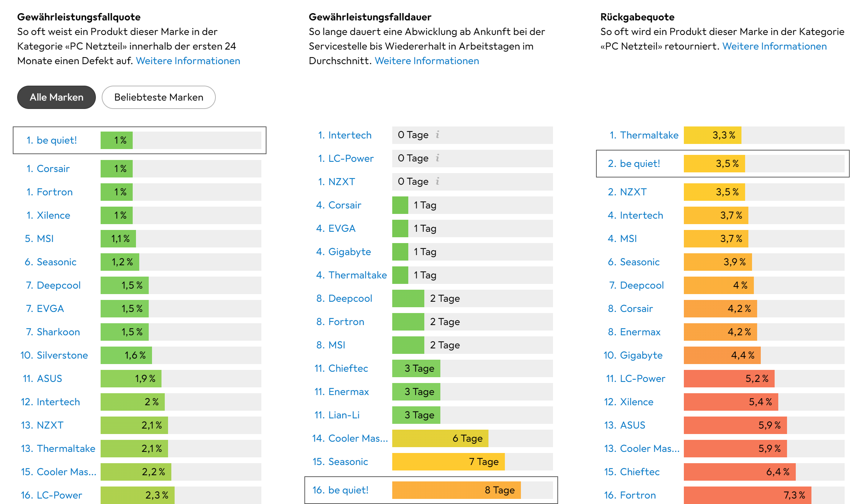Click the info icon in the NZXT 0 Tage row
The height and width of the screenshot is (504, 853).
click(437, 181)
